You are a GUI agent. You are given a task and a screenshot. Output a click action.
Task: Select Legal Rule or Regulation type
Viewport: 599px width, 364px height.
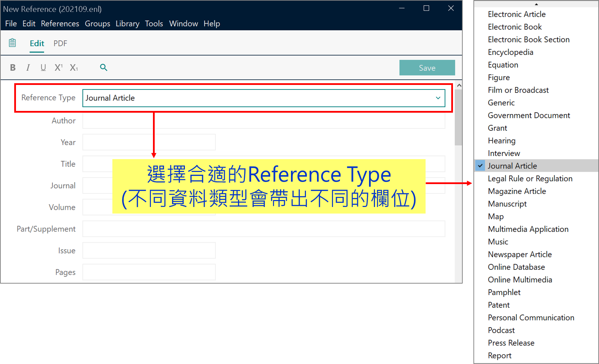click(530, 179)
